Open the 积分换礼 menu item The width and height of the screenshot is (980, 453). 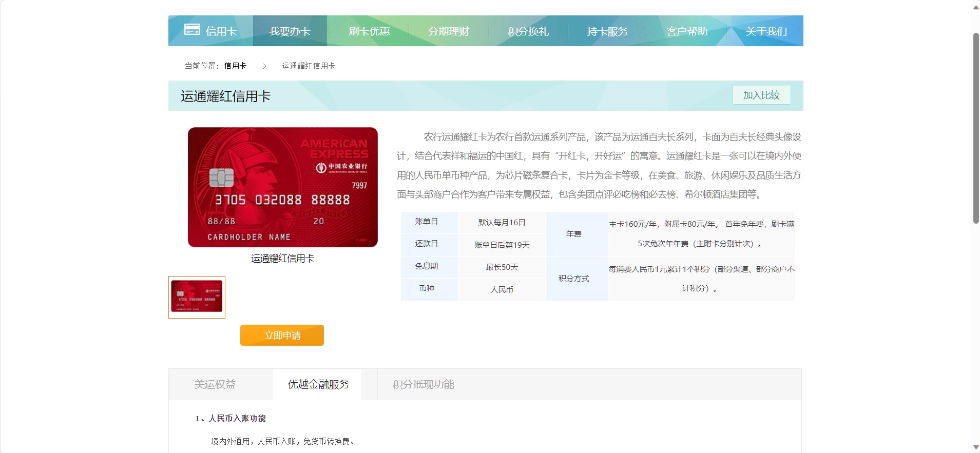pyautogui.click(x=528, y=31)
